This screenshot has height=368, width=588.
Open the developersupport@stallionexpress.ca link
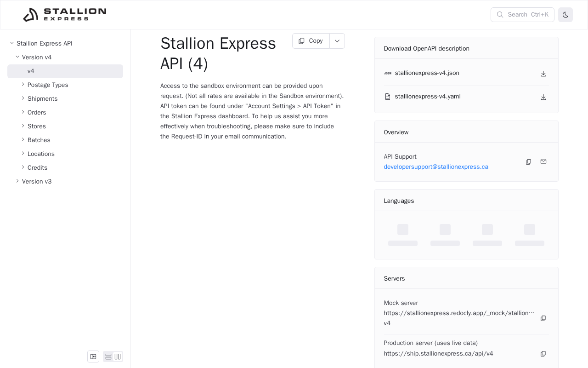436,167
